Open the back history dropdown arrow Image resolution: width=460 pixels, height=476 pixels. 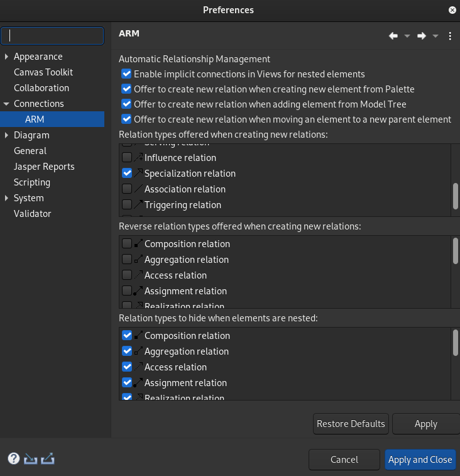pyautogui.click(x=407, y=36)
